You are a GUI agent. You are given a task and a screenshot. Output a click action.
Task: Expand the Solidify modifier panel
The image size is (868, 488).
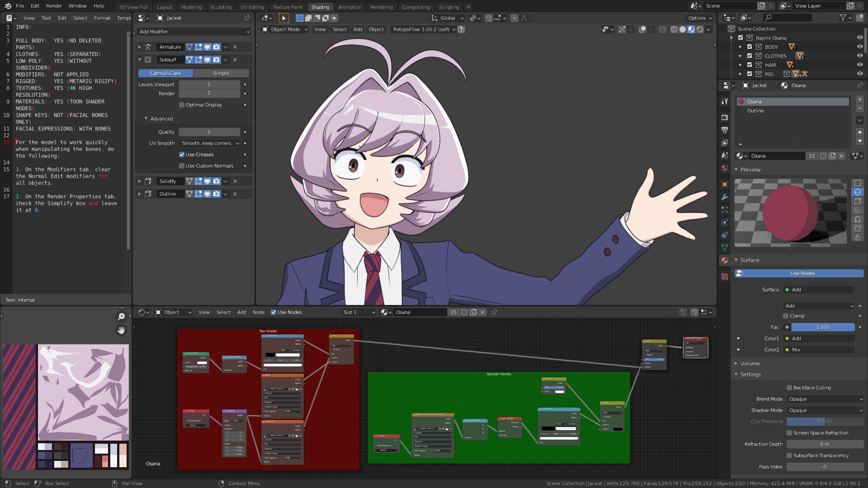(x=140, y=181)
